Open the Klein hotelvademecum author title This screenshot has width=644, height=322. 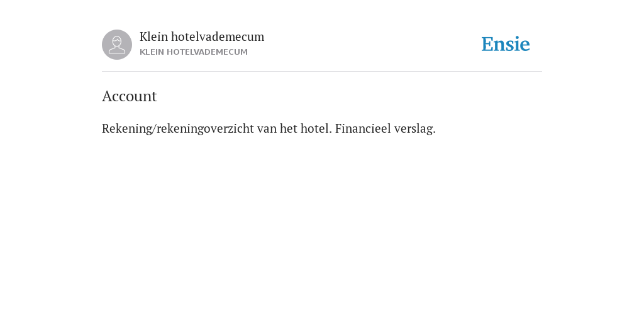(x=202, y=36)
